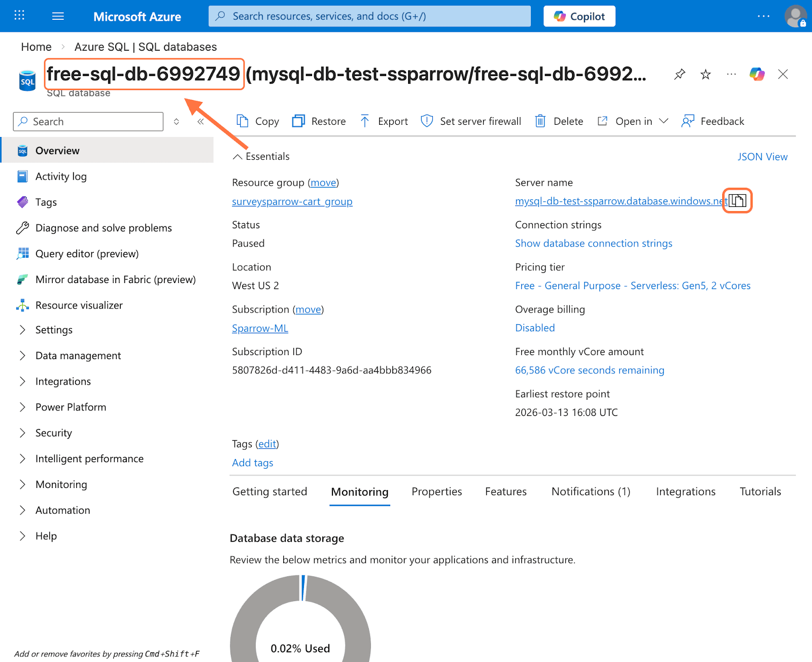
Task: Click JSON View link
Action: click(x=762, y=157)
